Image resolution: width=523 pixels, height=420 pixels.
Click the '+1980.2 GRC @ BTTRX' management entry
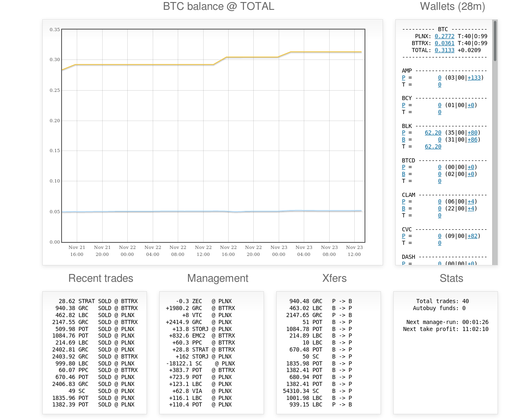pos(200,308)
